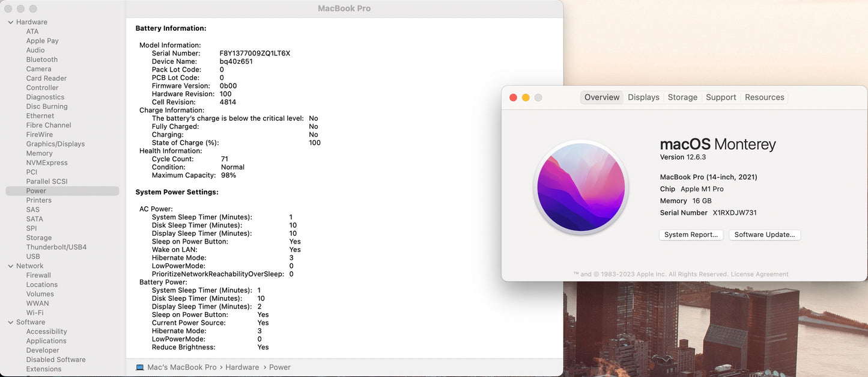Collapse the Software section in sidebar

coord(11,322)
